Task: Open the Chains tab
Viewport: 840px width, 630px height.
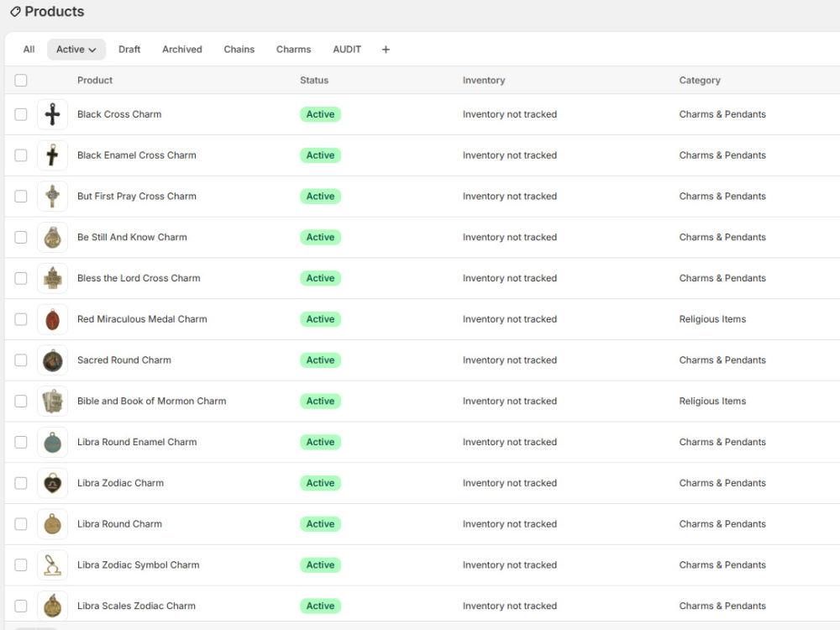Action: pos(239,50)
